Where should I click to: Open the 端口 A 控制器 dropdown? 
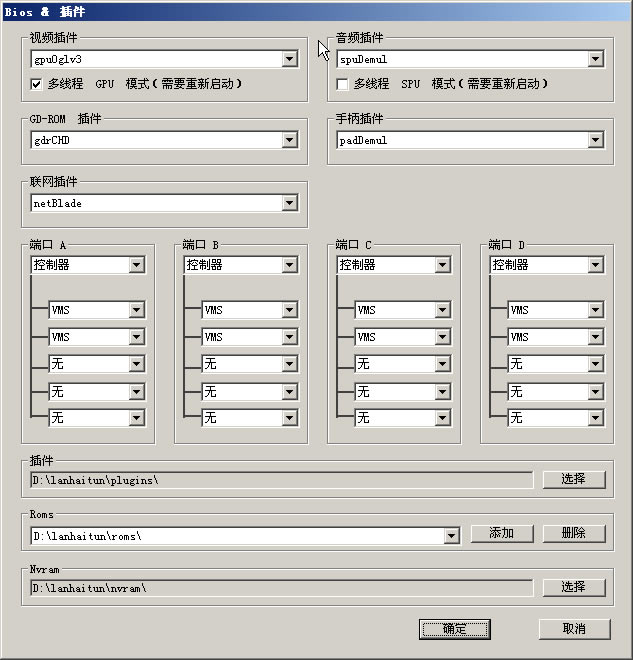(x=137, y=265)
